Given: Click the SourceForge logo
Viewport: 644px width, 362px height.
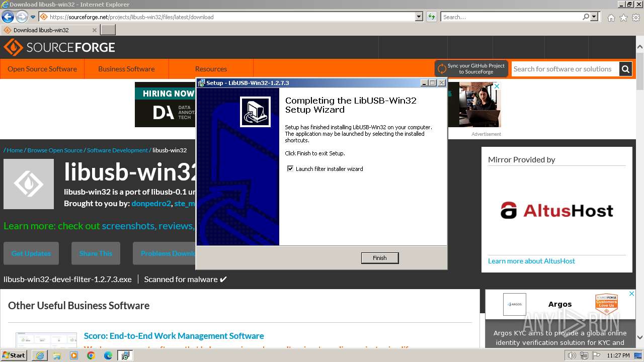Looking at the screenshot, I should point(59,47).
